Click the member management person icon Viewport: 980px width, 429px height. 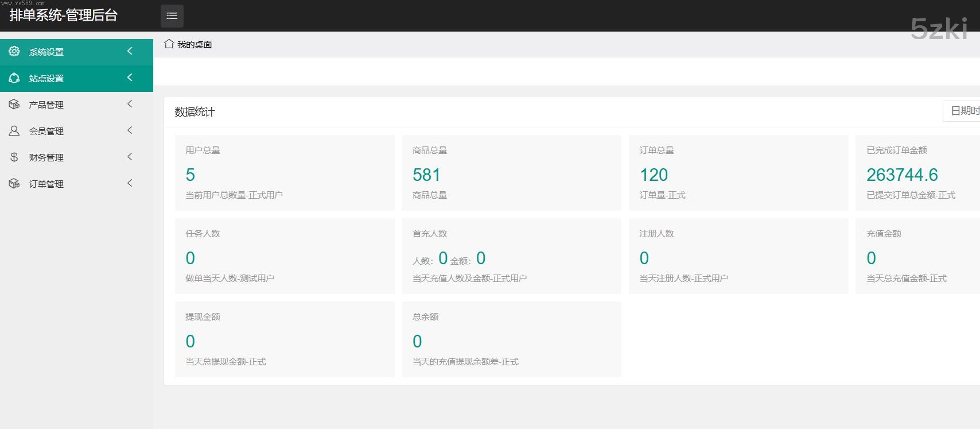14,131
